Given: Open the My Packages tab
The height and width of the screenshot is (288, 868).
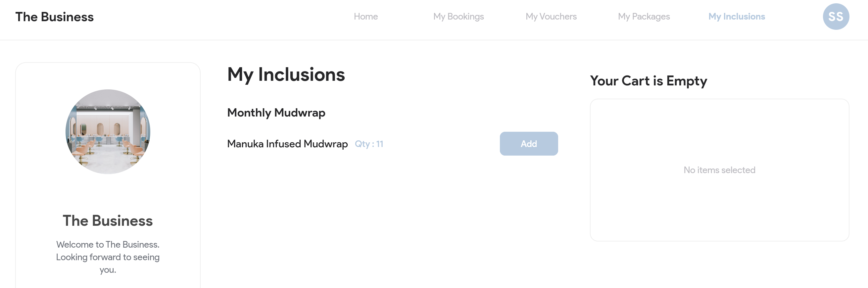Looking at the screenshot, I should click(644, 17).
